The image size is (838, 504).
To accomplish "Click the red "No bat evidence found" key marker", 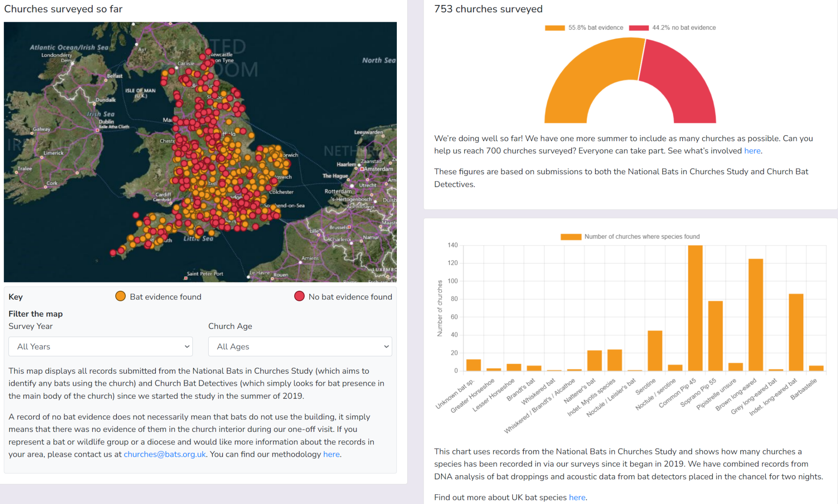I will (299, 296).
